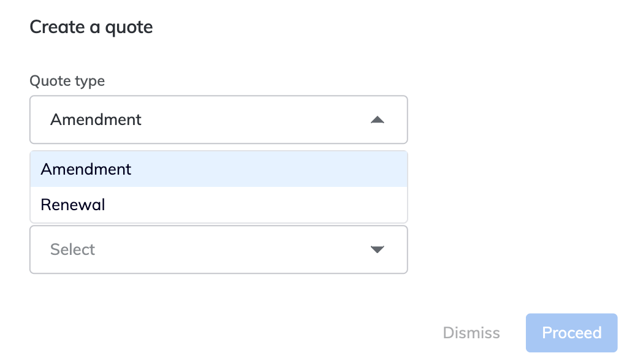Collapse the Quote type dropdown using the up arrow
The height and width of the screenshot is (364, 635).
pyautogui.click(x=378, y=120)
